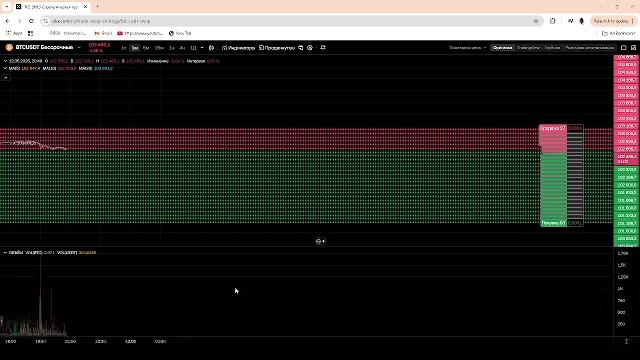640x360 pixels.
Task: Click the site info icon in the address bar
Action: coord(46,21)
